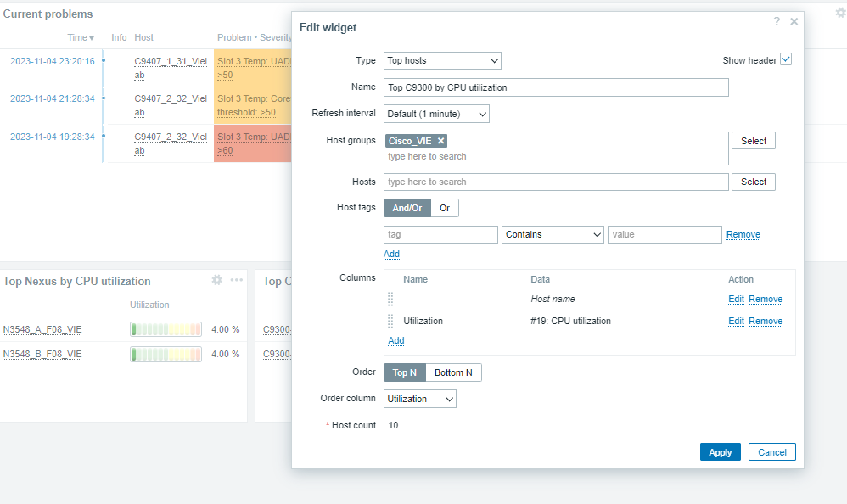Add a new host tag row
The image size is (847, 504).
tap(391, 254)
